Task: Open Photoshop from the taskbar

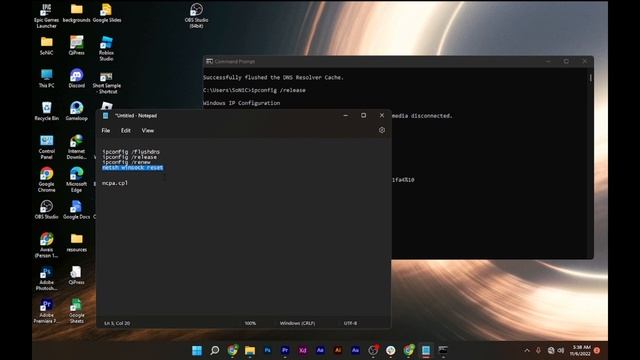Action: click(x=267, y=350)
